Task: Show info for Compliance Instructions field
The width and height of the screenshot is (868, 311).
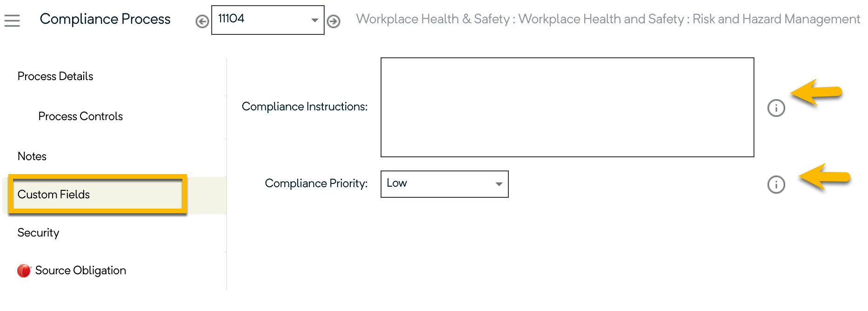Action: [776, 108]
